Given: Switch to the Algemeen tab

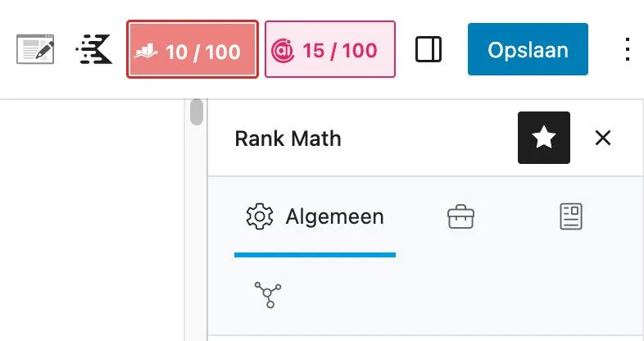Looking at the screenshot, I should point(315,217).
